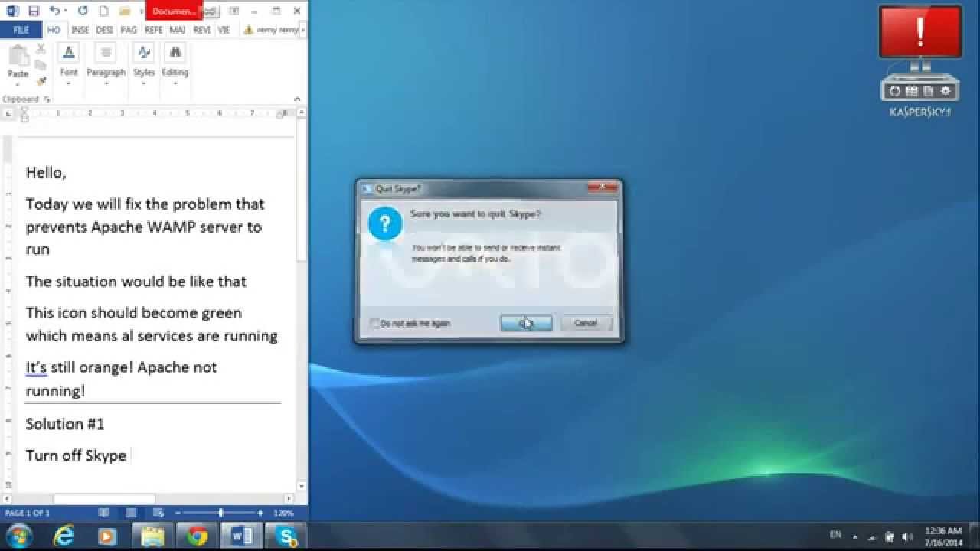Open the FILE tab in Word

click(x=21, y=30)
